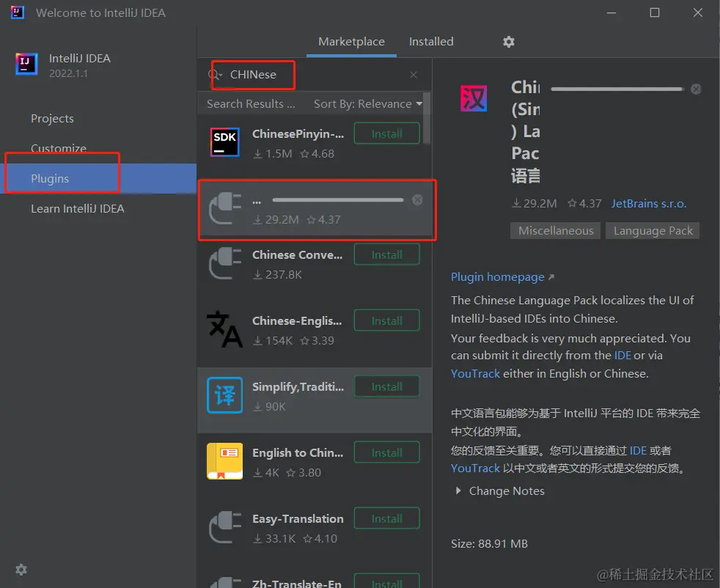Click the IDE link in English description
The height and width of the screenshot is (588, 720).
[622, 356]
